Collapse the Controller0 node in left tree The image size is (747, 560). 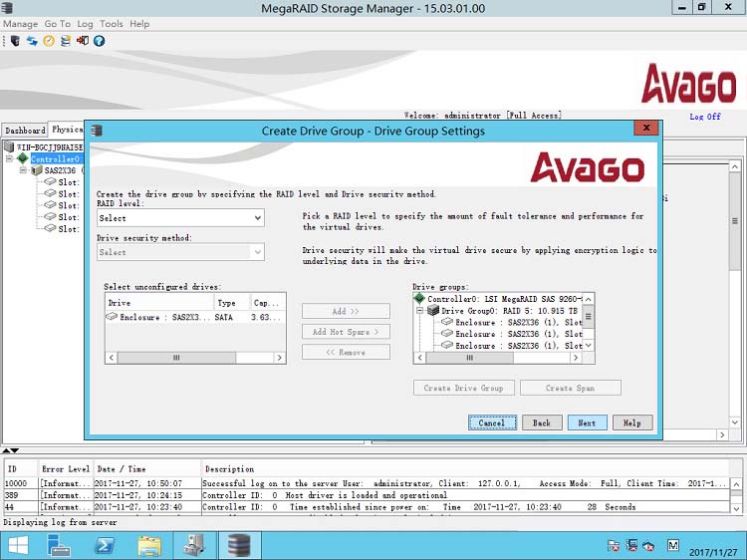(x=10, y=158)
